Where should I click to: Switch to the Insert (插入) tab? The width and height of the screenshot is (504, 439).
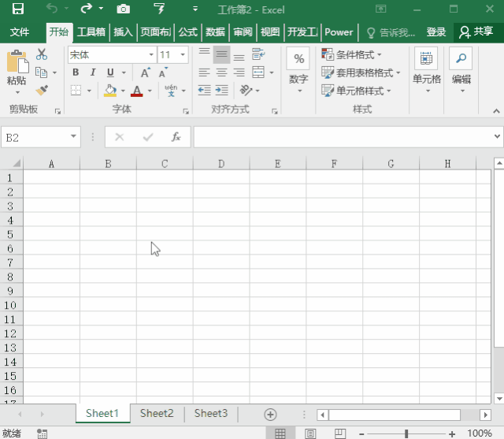point(123,32)
